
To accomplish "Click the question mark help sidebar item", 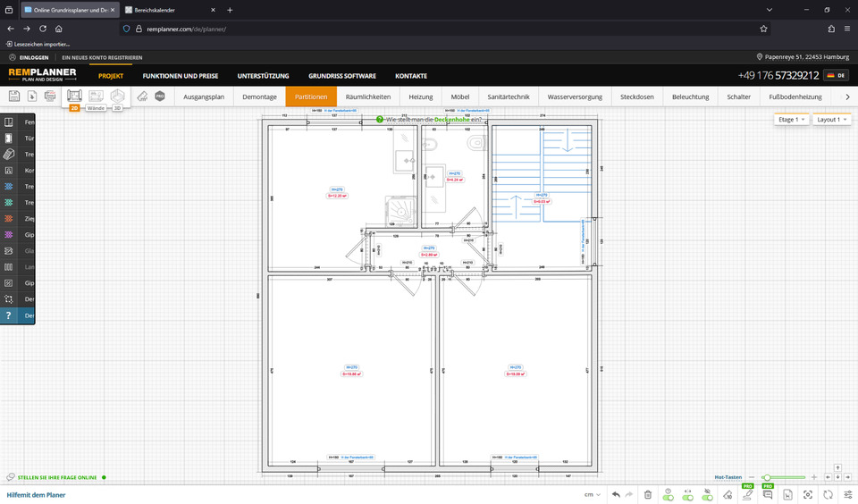I will 9,315.
